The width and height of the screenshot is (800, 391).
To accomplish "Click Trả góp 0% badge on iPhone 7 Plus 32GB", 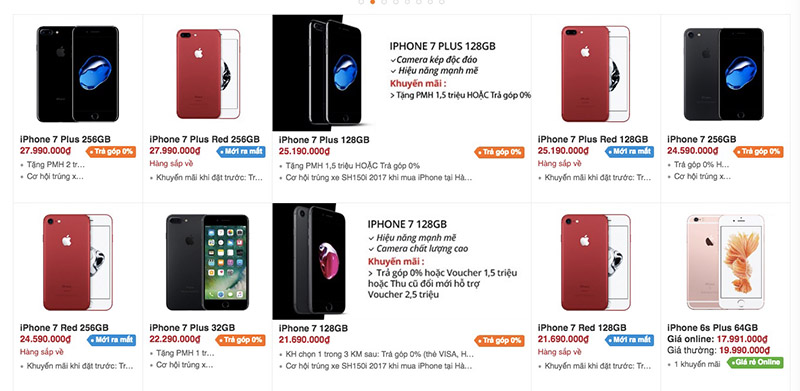I will [x=240, y=340].
